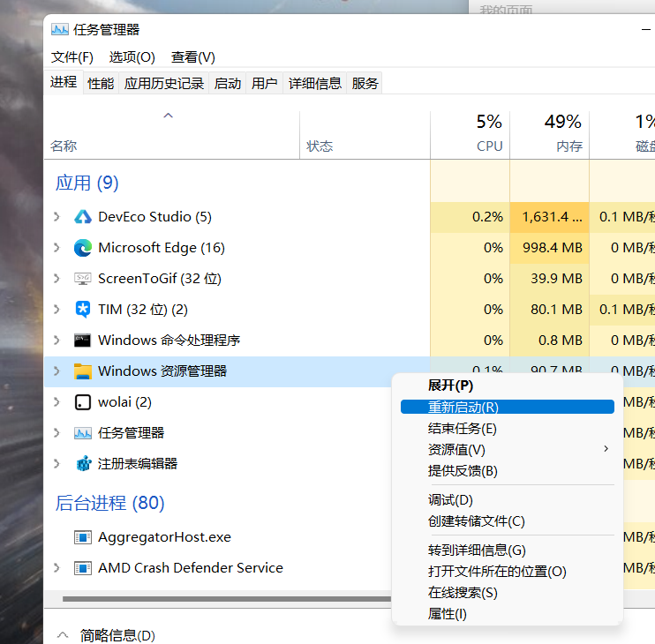This screenshot has height=644, width=655.
Task: Choose 属性(I) in context menu
Action: click(x=507, y=613)
